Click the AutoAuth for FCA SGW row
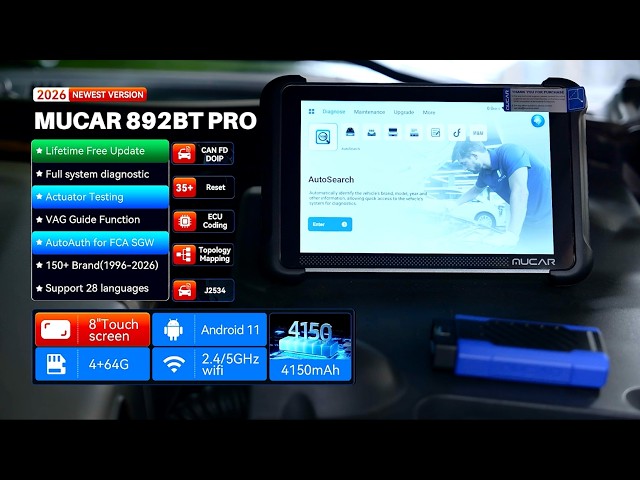This screenshot has width=640, height=480. click(x=100, y=242)
